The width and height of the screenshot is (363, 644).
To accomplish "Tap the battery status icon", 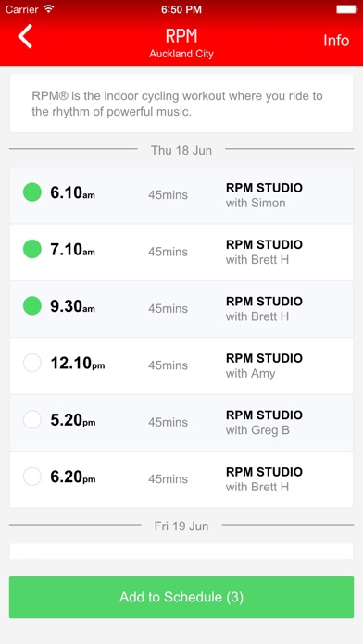I will coord(346,9).
